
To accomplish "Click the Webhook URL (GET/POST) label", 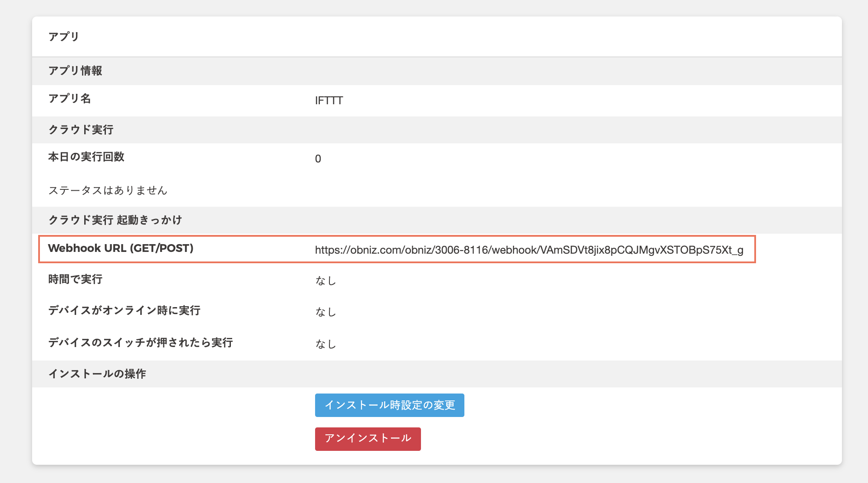I will click(121, 248).
